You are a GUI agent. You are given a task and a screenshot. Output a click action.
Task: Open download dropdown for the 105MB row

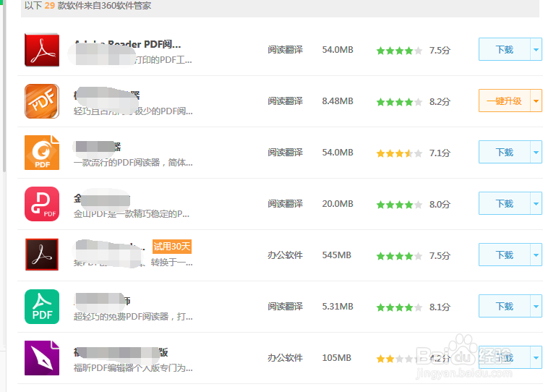[x=536, y=357]
